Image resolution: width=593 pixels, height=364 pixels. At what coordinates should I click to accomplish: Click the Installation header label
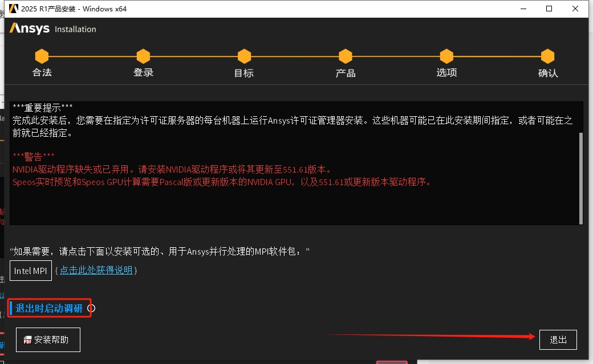click(x=75, y=29)
